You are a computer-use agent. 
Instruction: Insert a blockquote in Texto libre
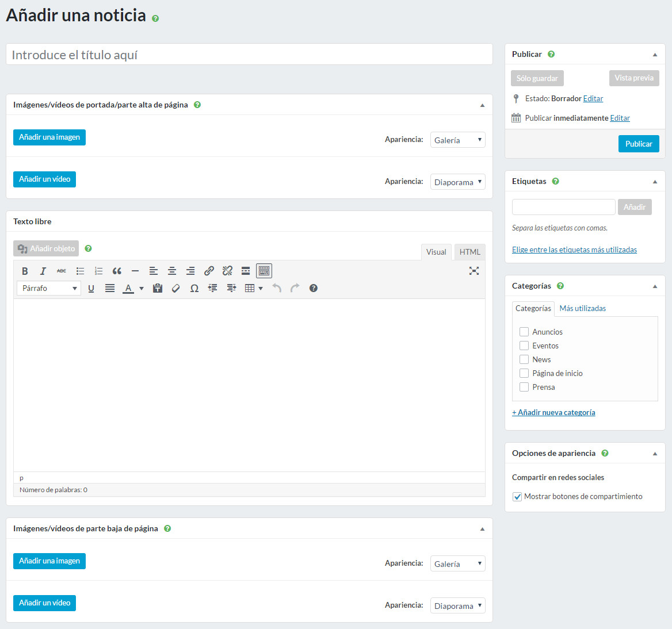pyautogui.click(x=117, y=271)
